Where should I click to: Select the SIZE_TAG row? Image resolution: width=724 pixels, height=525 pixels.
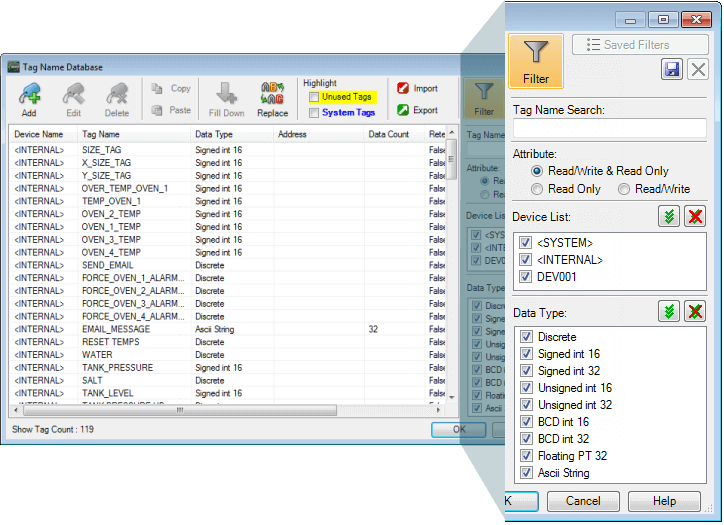(x=228, y=150)
